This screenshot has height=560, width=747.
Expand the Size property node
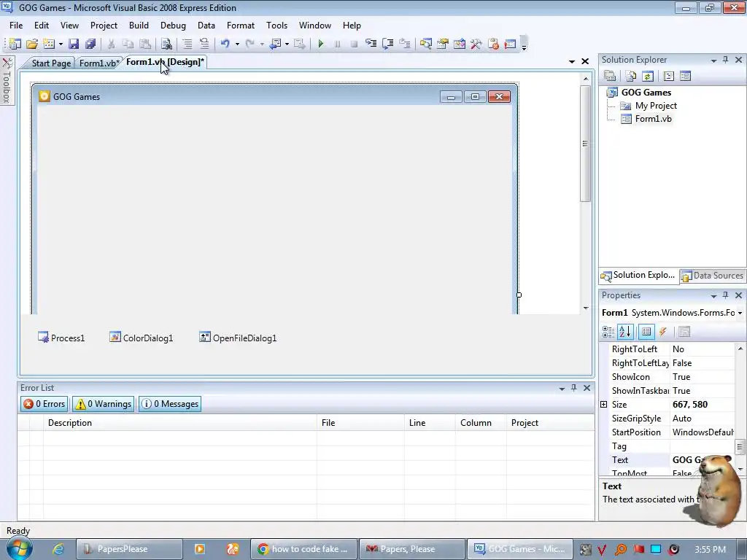603,404
